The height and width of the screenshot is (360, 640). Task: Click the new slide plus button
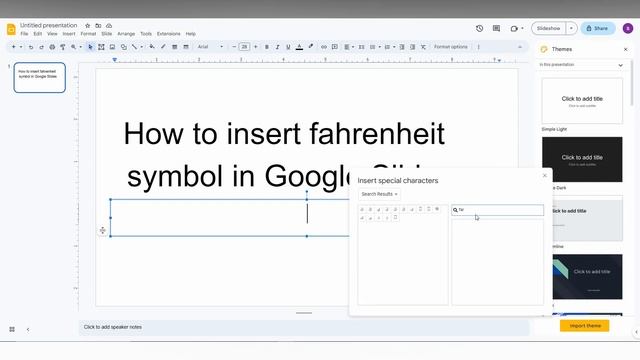tap(13, 47)
